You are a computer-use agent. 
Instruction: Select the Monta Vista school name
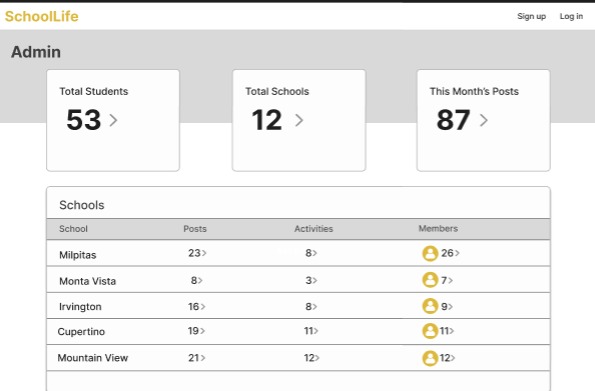click(87, 281)
